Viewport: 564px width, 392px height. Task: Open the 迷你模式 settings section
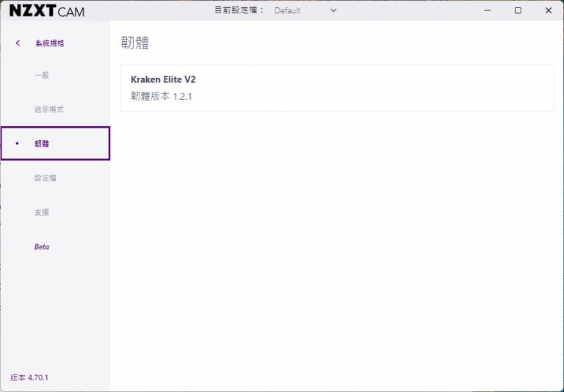49,109
